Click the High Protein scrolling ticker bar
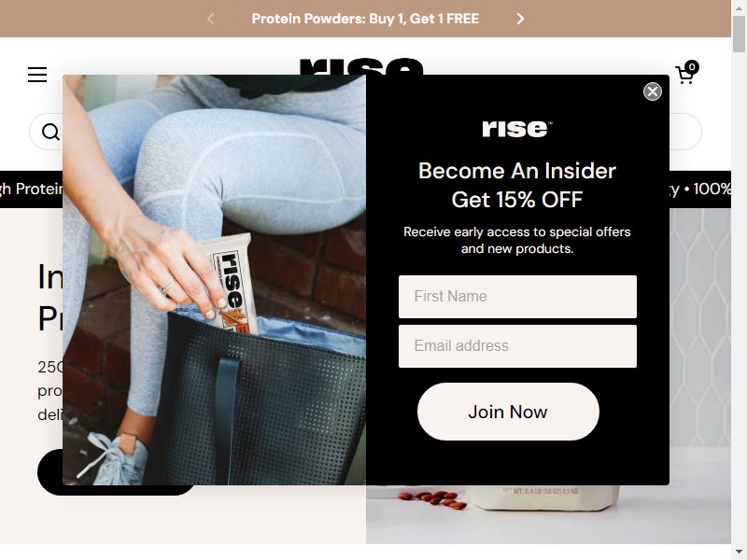 32,189
